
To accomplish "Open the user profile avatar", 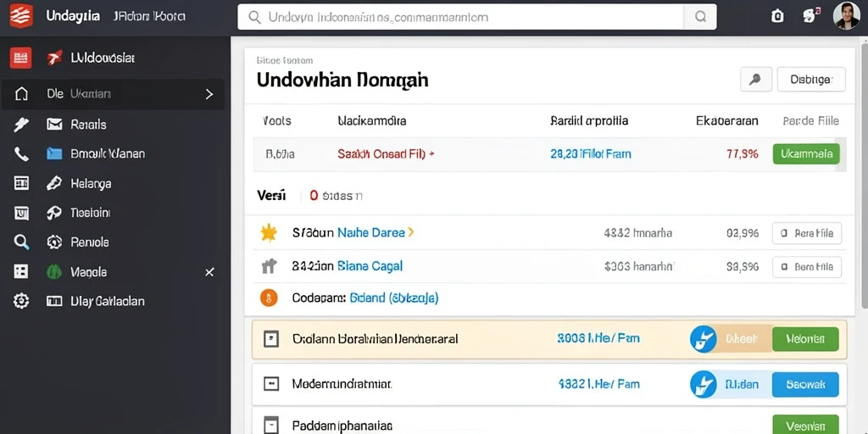I will coord(847,16).
